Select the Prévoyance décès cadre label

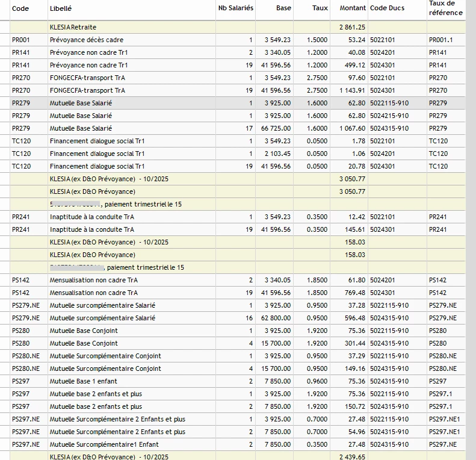[87, 40]
